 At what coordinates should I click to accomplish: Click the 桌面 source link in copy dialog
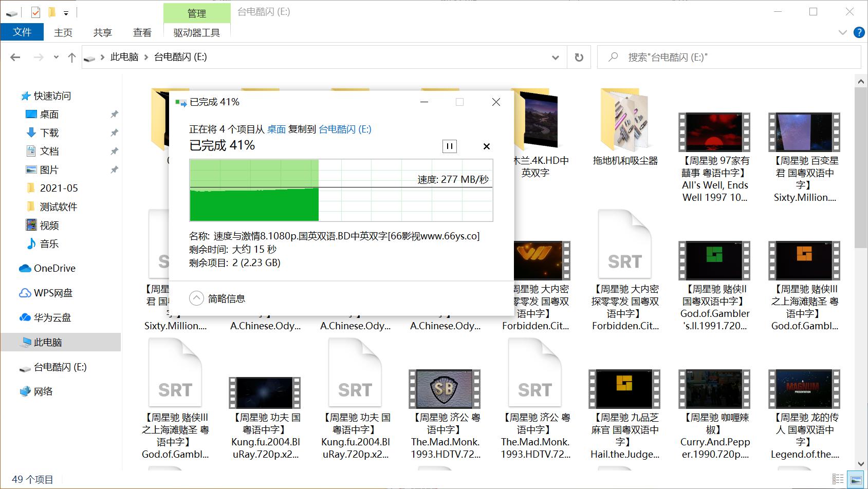tap(276, 129)
